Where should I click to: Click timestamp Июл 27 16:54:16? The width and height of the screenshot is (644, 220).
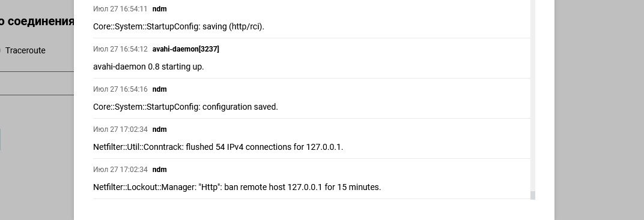[x=120, y=89]
